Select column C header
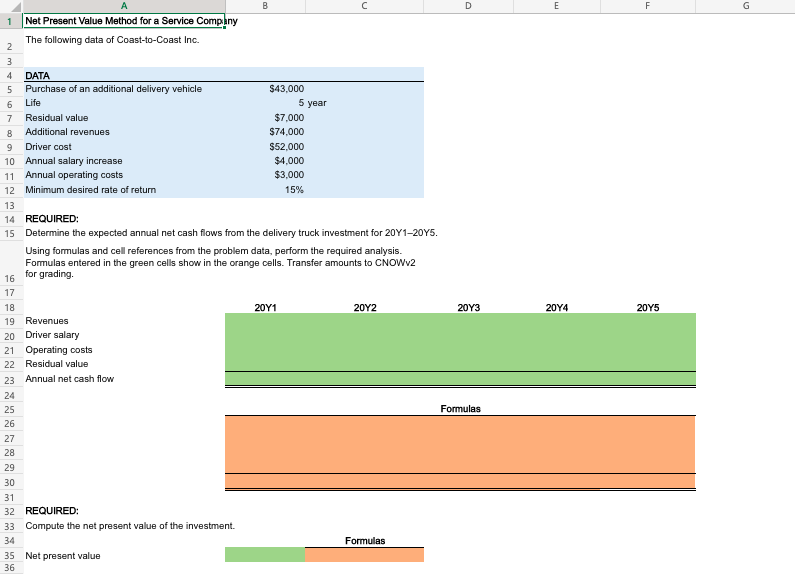Screen dimensions: 795x574 [x=364, y=6]
